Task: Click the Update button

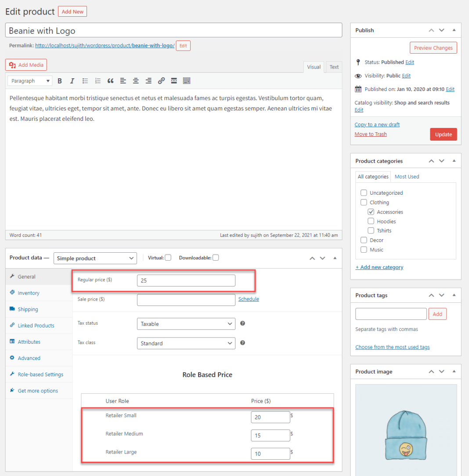Action: [443, 134]
